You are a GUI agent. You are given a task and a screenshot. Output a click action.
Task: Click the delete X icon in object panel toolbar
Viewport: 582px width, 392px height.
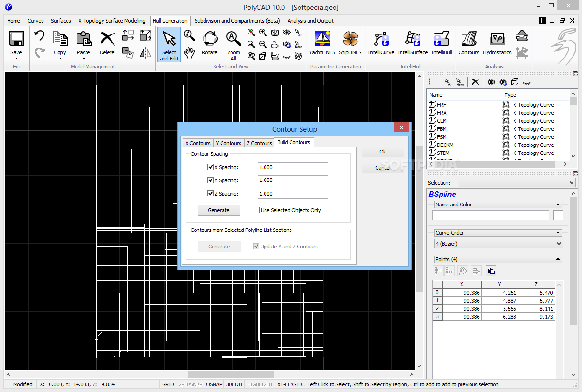click(476, 82)
